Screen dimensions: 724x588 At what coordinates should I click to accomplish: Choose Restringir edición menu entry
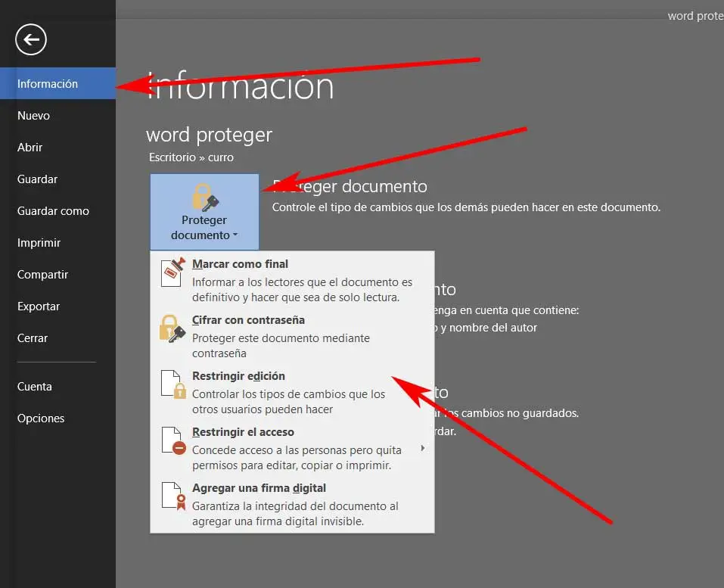(x=292, y=392)
